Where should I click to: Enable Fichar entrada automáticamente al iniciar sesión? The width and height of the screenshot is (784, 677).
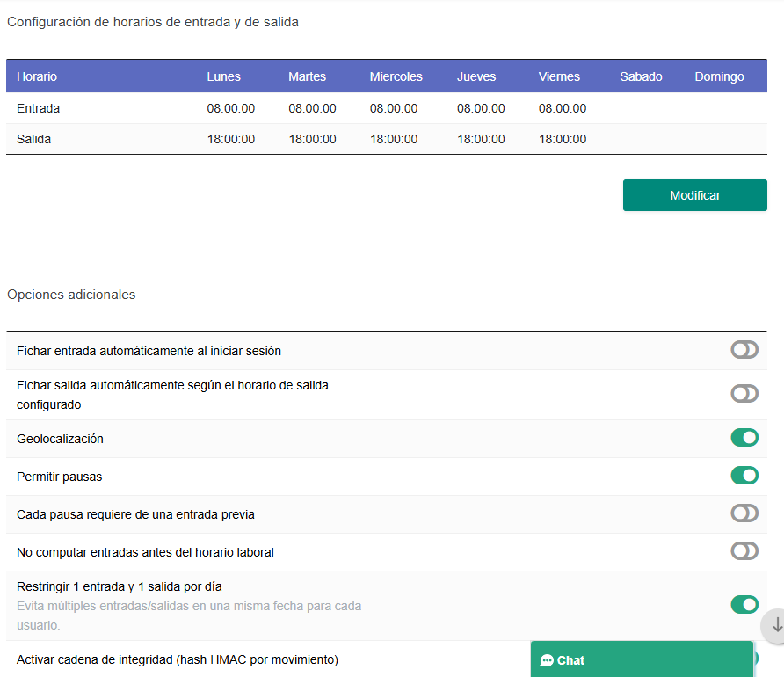pyautogui.click(x=744, y=350)
